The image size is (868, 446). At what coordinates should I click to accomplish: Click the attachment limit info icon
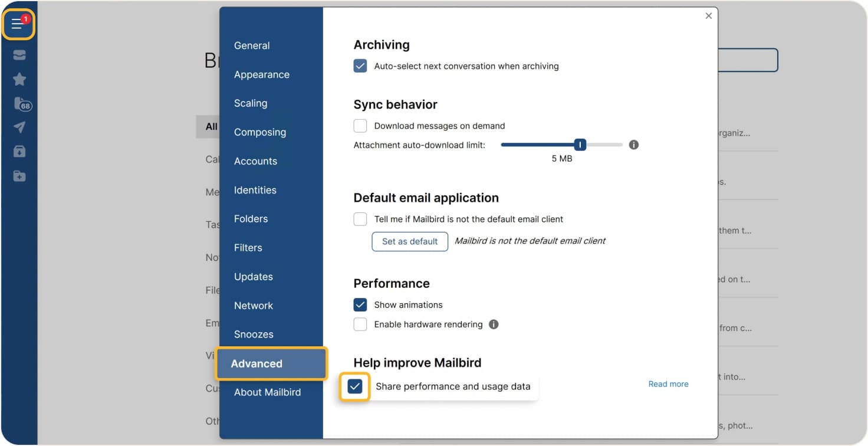tap(633, 144)
